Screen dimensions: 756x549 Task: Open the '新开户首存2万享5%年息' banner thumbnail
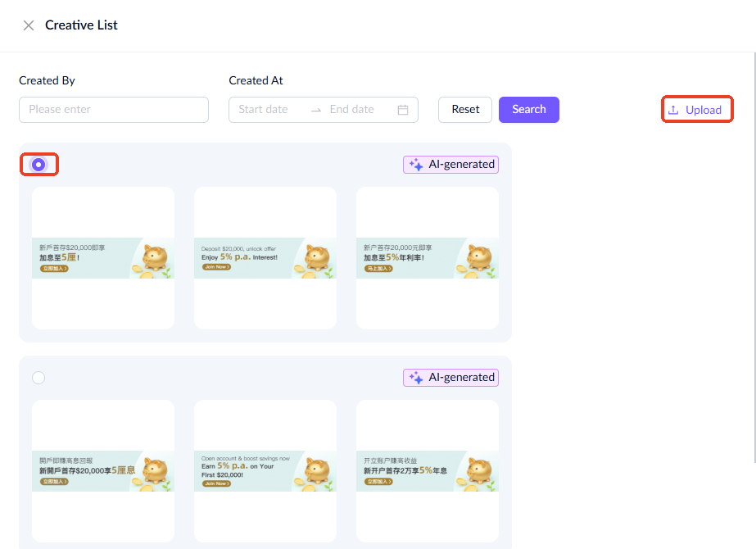pos(427,471)
